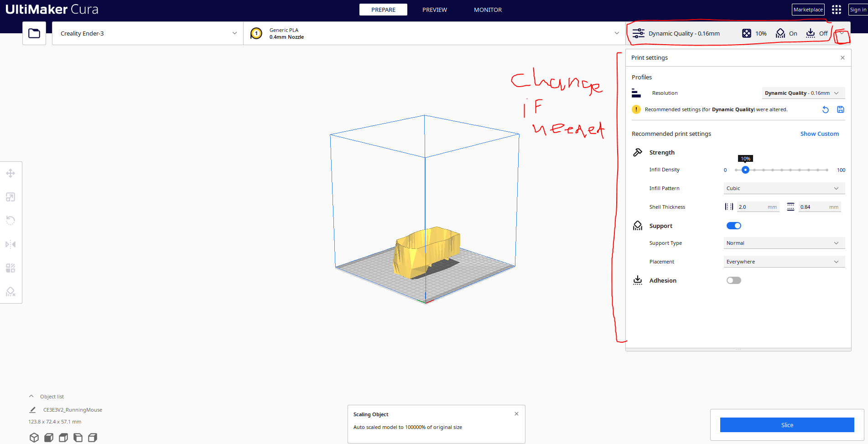This screenshot has height=444, width=868.
Task: Collapse the Object list
Action: (31, 397)
